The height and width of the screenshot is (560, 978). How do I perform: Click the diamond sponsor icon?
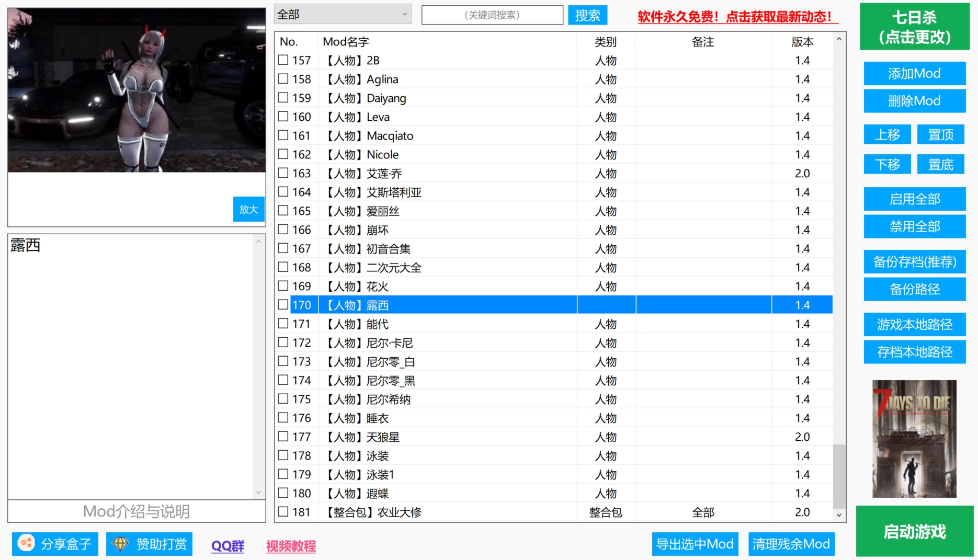click(x=120, y=544)
